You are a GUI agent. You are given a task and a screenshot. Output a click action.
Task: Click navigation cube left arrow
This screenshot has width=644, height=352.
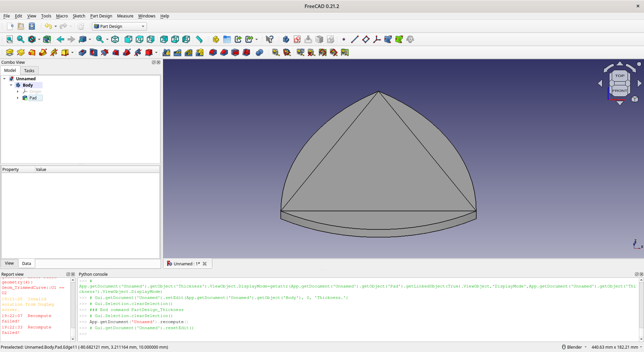[600, 83]
